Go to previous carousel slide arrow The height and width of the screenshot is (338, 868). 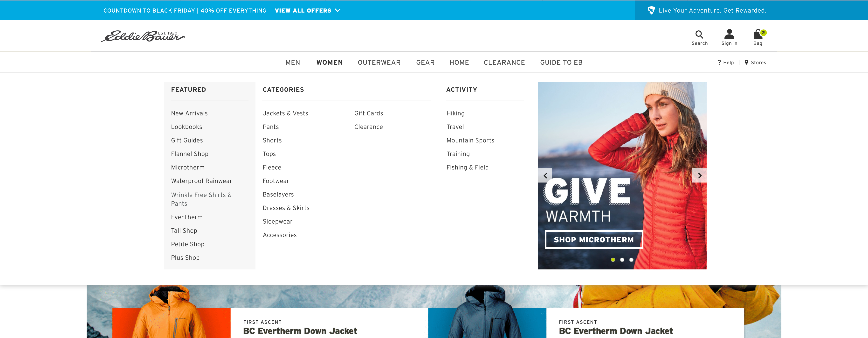tap(545, 176)
